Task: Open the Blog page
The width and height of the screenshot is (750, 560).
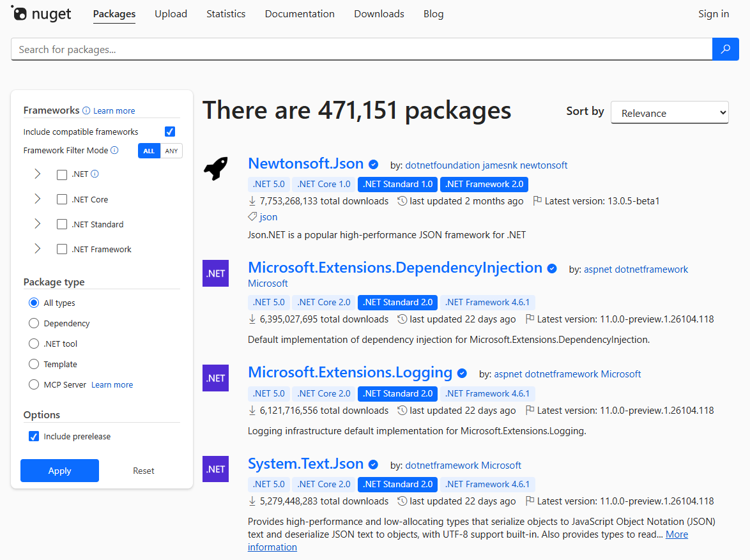Action: tap(433, 14)
